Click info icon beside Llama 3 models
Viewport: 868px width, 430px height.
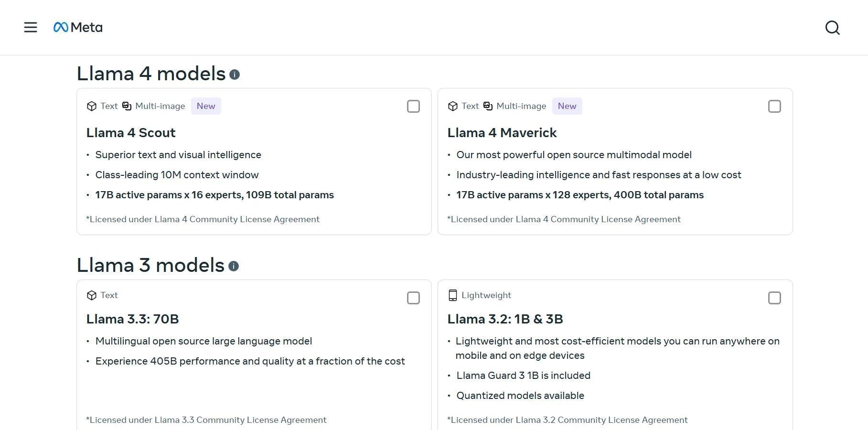click(234, 266)
